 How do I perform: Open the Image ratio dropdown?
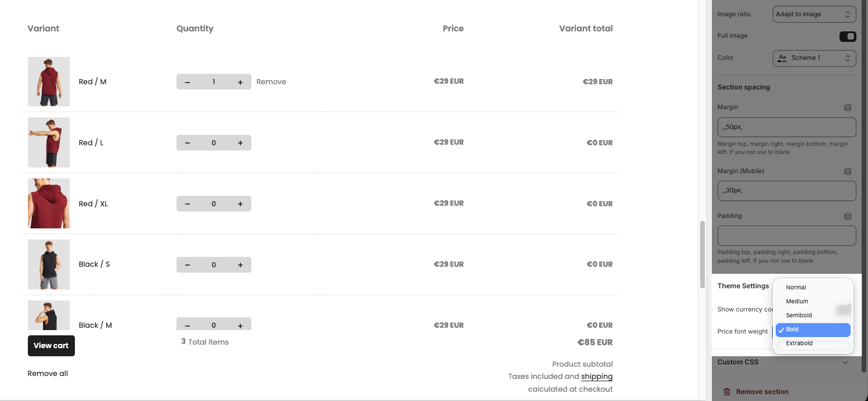(815, 14)
